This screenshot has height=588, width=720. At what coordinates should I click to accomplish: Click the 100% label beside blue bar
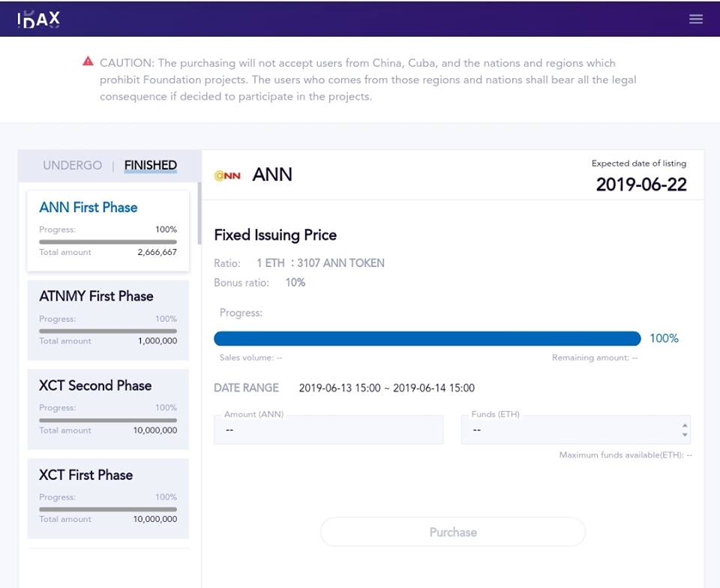click(x=664, y=338)
